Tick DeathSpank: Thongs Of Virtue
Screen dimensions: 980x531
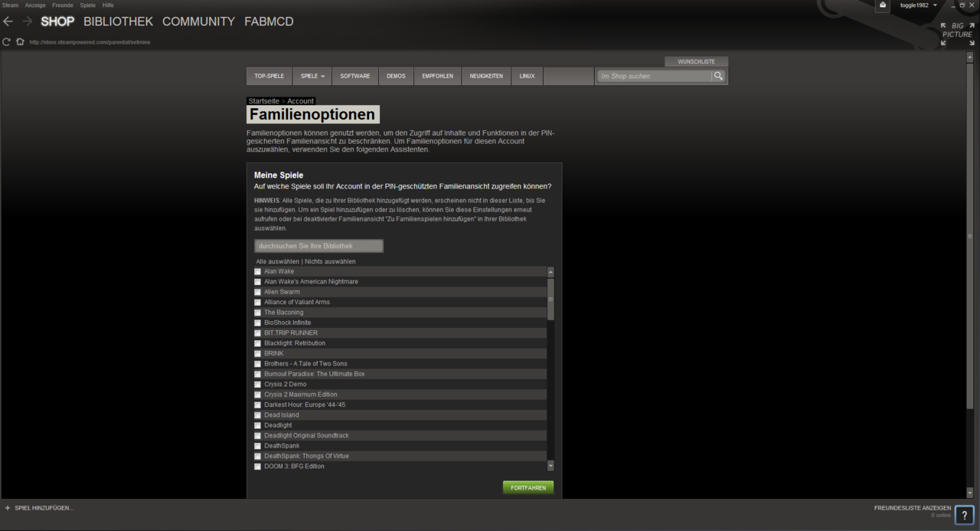click(x=258, y=456)
